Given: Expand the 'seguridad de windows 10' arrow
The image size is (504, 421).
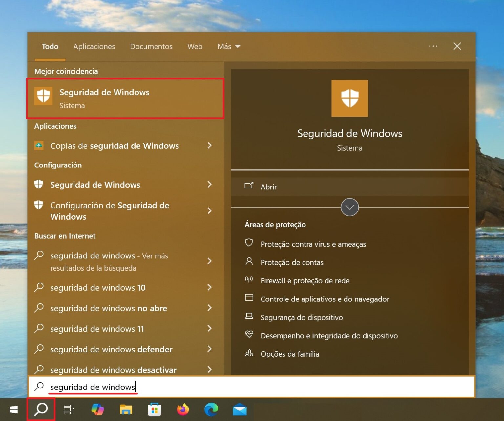Looking at the screenshot, I should [x=209, y=287].
